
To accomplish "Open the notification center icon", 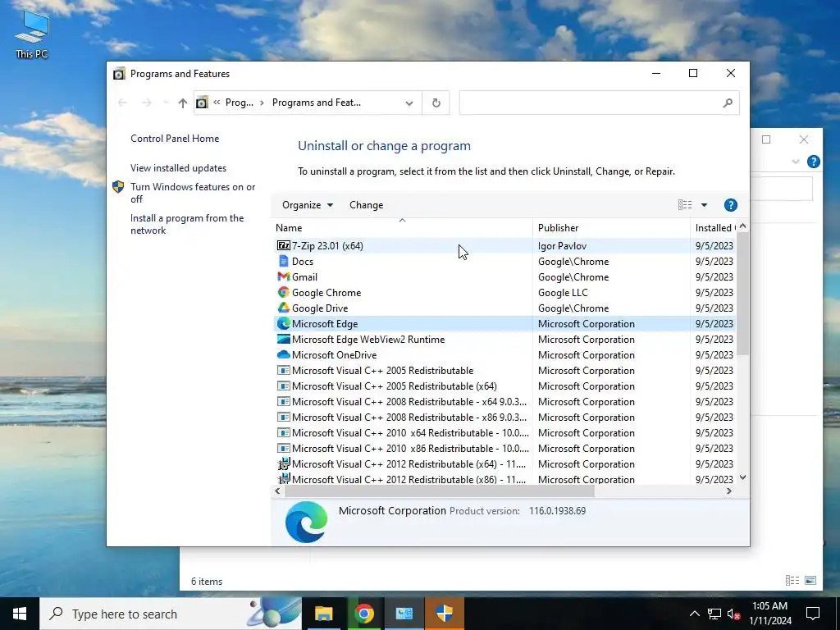I will tap(813, 614).
